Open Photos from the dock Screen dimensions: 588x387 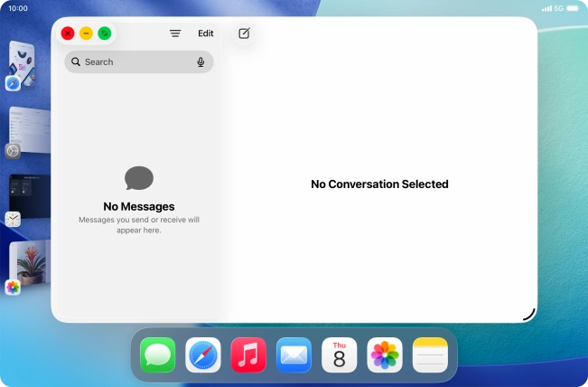(x=385, y=354)
